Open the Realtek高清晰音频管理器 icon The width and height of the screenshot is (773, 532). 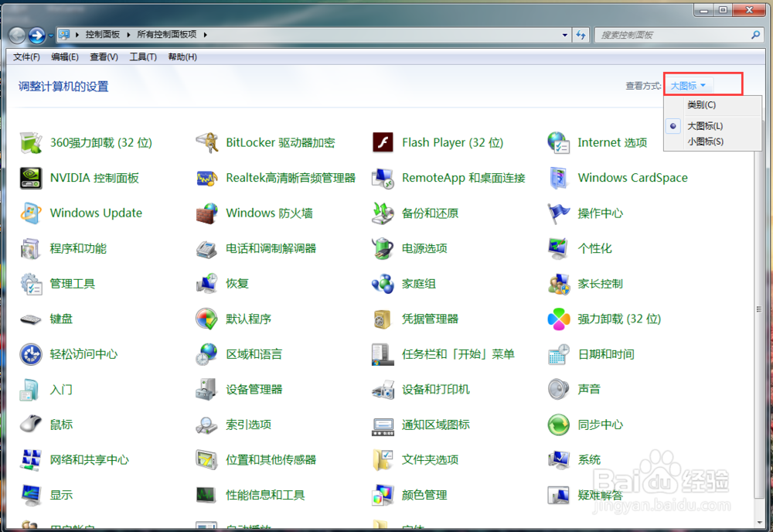(x=206, y=178)
